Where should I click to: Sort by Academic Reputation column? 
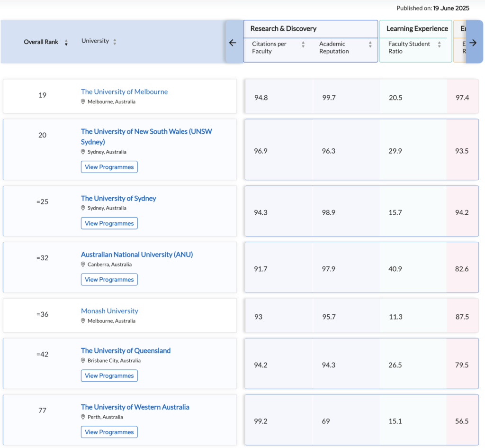pos(370,45)
